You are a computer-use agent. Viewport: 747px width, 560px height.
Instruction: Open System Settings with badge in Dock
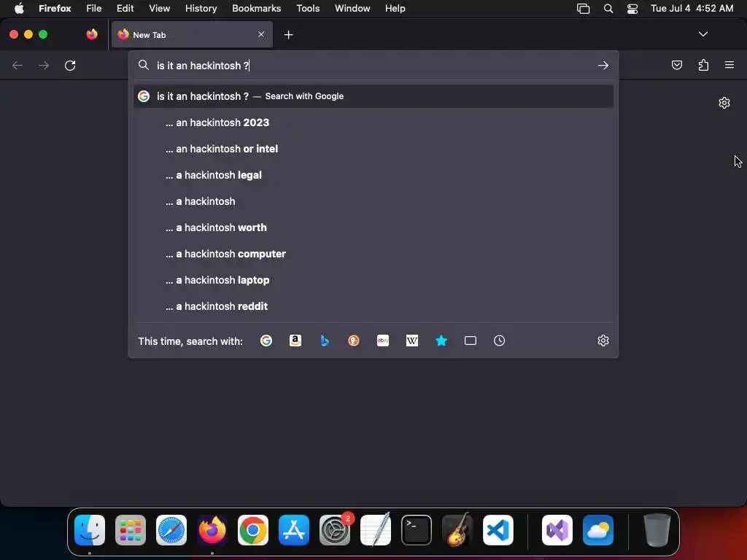coord(335,530)
